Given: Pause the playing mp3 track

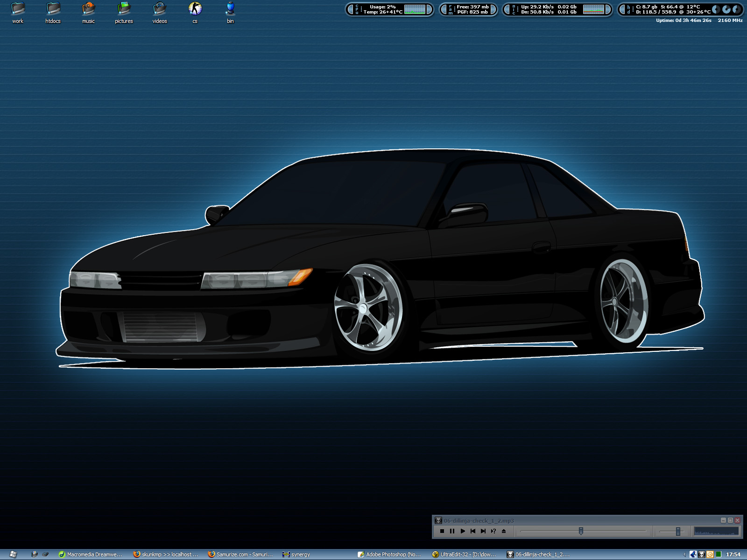Looking at the screenshot, I should point(452,531).
